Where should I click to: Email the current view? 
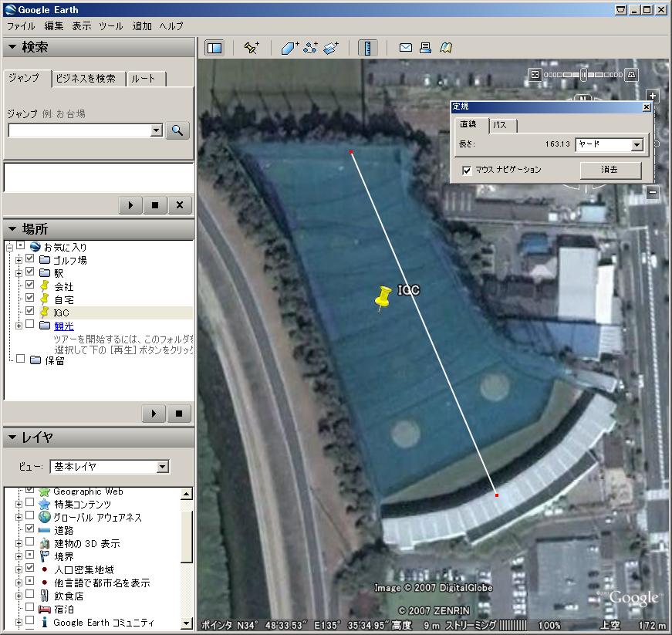point(405,48)
